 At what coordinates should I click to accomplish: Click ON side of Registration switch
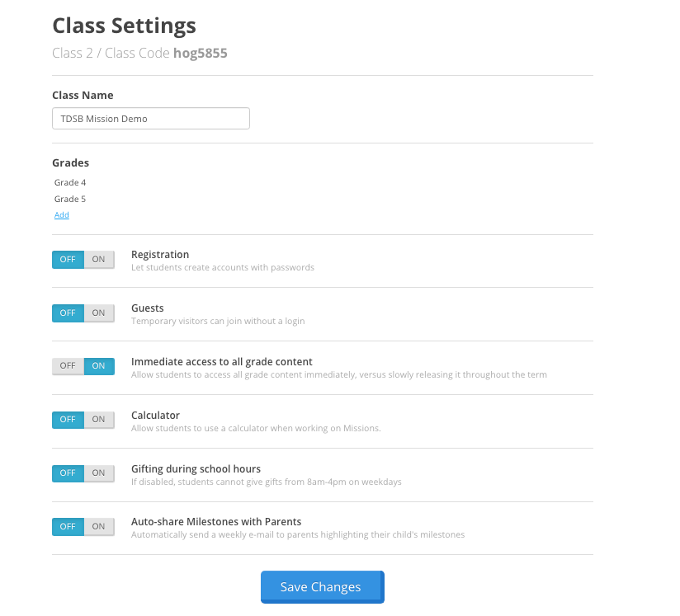[x=98, y=259]
